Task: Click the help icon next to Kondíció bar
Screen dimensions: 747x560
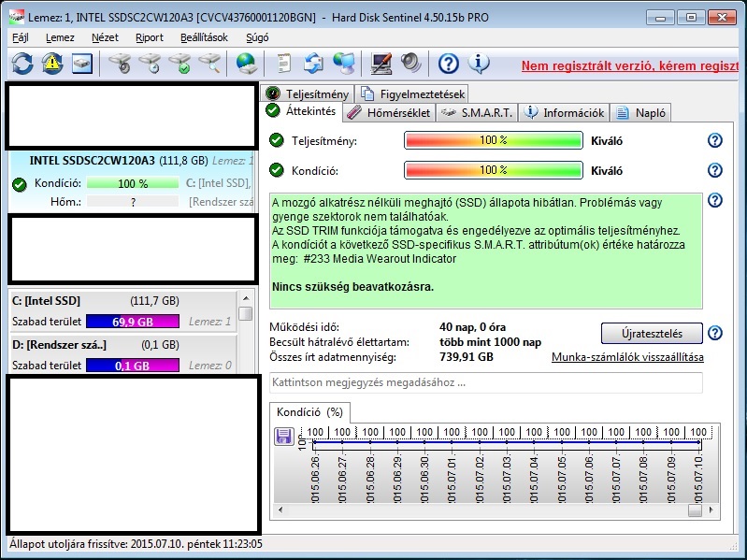Action: [714, 170]
